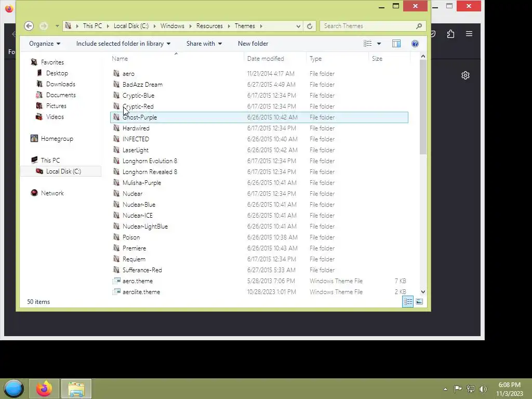Toggle the preview pane icon
This screenshot has width=532, height=399.
(396, 44)
